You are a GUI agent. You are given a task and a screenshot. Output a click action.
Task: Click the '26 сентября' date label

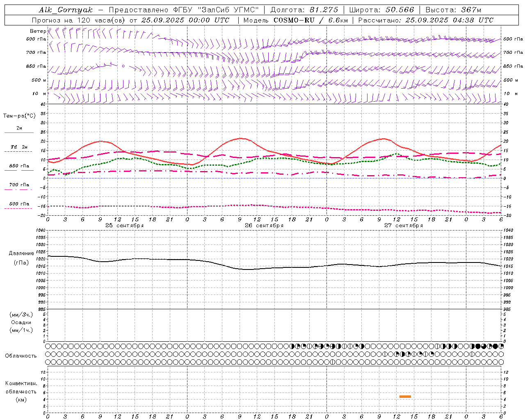click(x=264, y=226)
